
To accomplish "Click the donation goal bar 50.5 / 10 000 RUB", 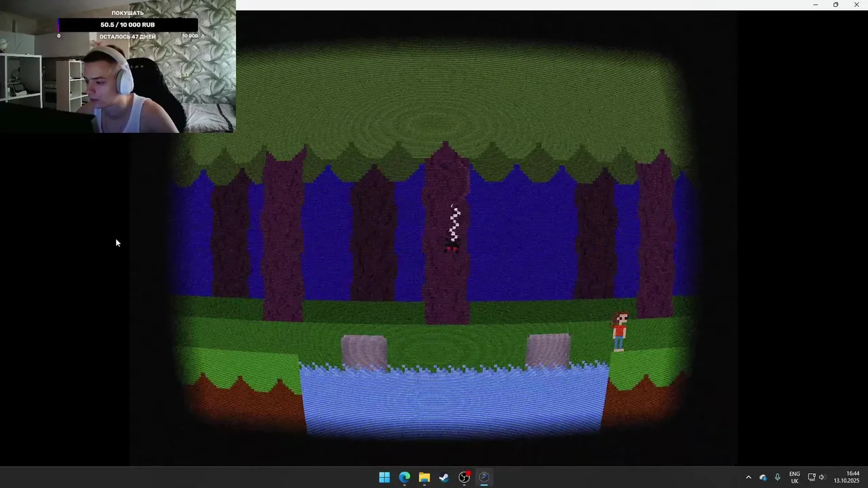I will (x=127, y=25).
